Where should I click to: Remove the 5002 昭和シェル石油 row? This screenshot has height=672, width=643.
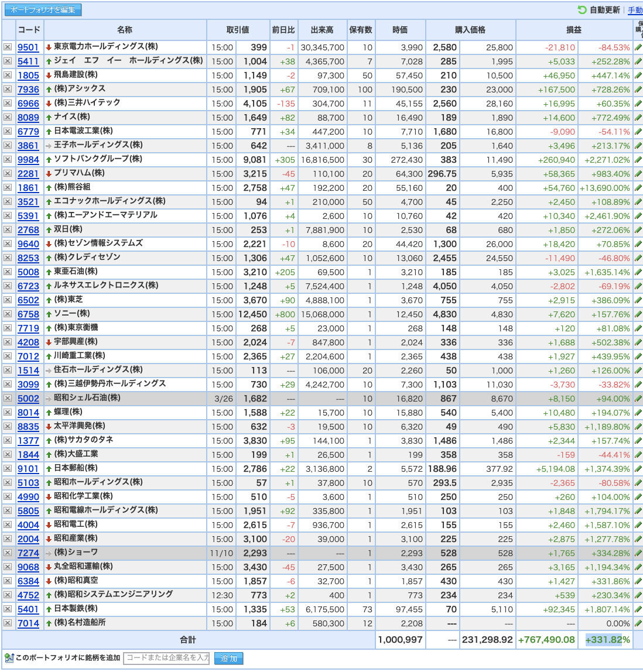tap(8, 399)
